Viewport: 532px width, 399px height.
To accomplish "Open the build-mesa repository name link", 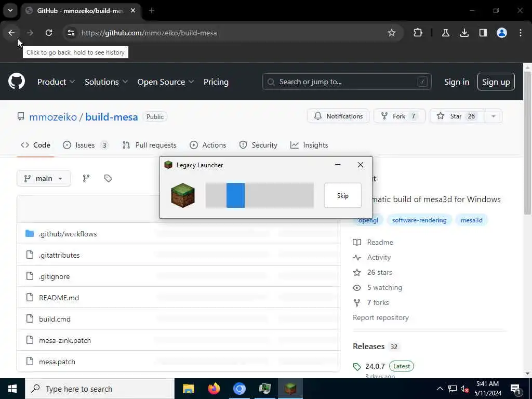I will [x=112, y=117].
